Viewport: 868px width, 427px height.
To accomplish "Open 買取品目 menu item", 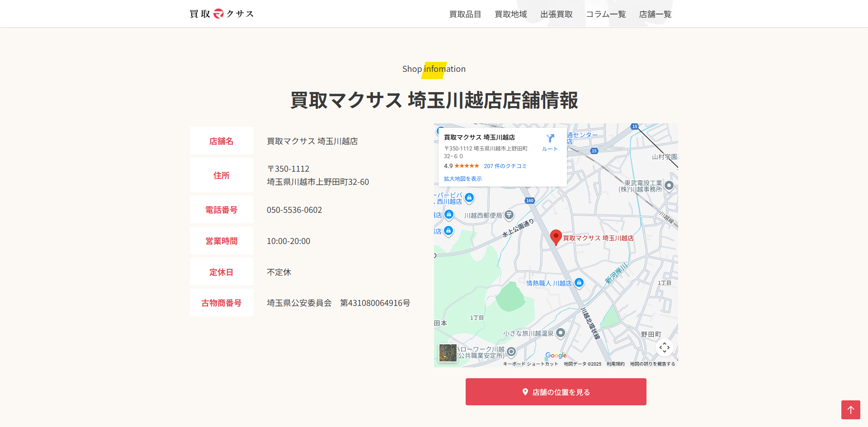I will 465,14.
